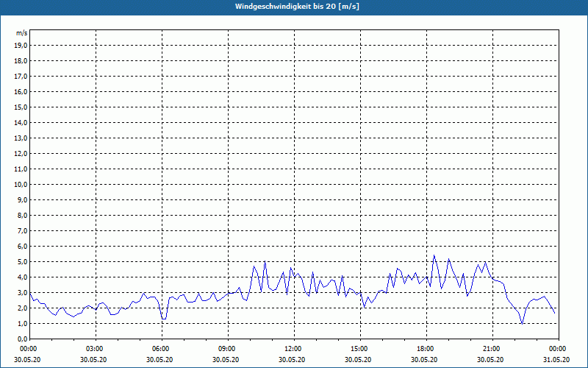The width and height of the screenshot is (588, 368).
Task: Click the '00:00' label above 31.05.20
Action: pyautogui.click(x=559, y=349)
